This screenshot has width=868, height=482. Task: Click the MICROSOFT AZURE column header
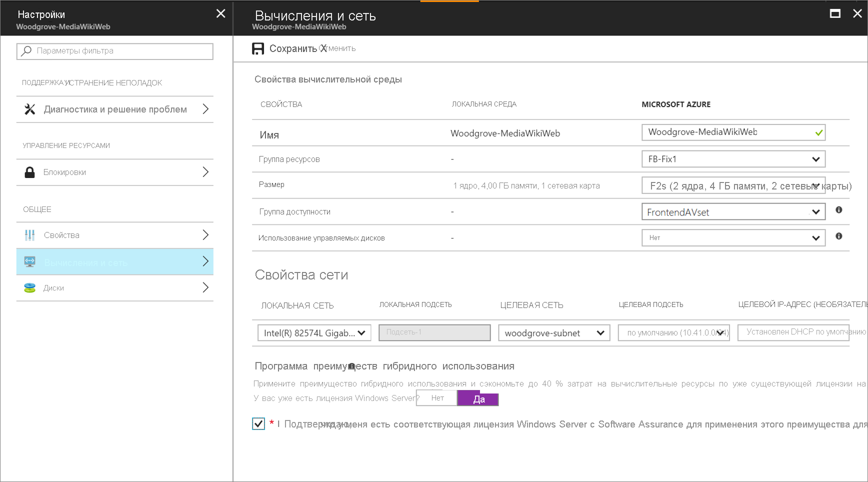click(x=676, y=104)
